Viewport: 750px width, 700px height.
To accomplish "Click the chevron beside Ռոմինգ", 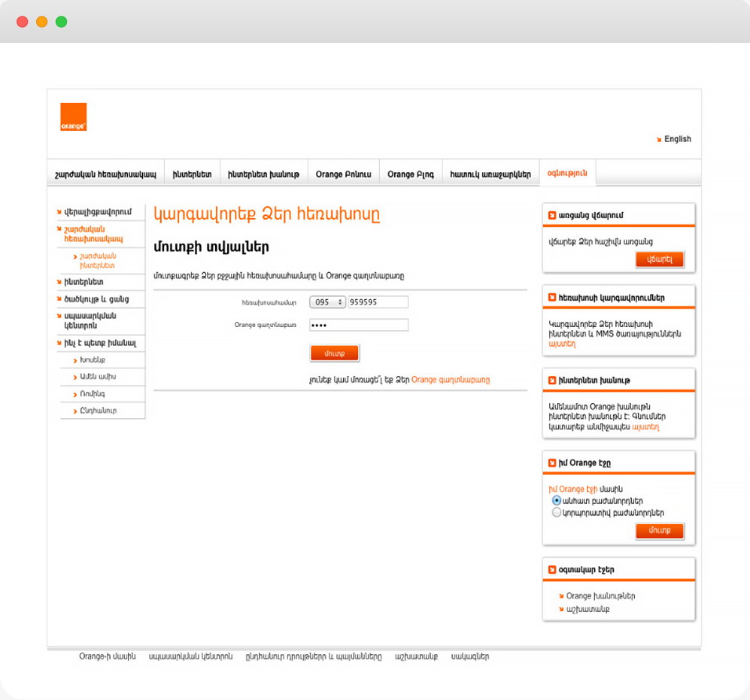I will click(x=75, y=395).
